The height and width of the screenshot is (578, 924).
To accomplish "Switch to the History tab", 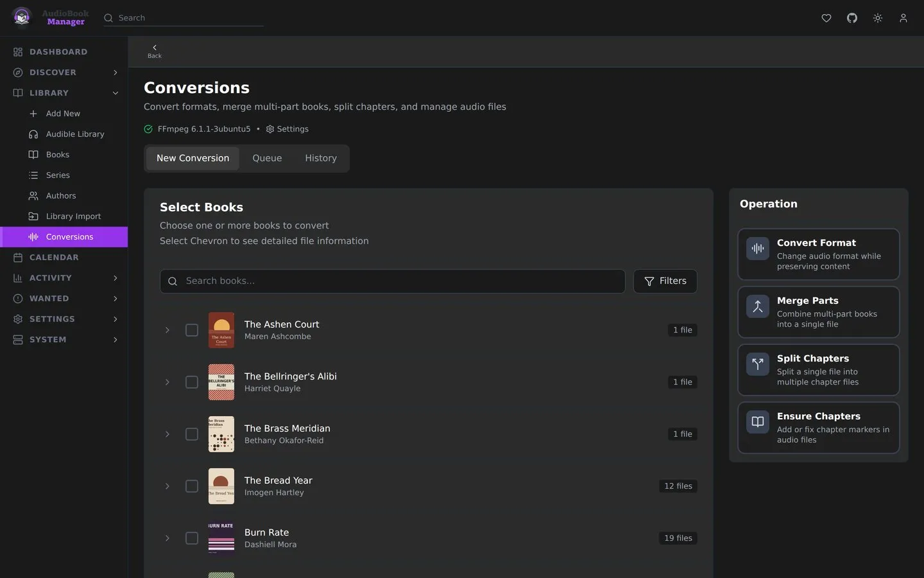I will tap(321, 159).
